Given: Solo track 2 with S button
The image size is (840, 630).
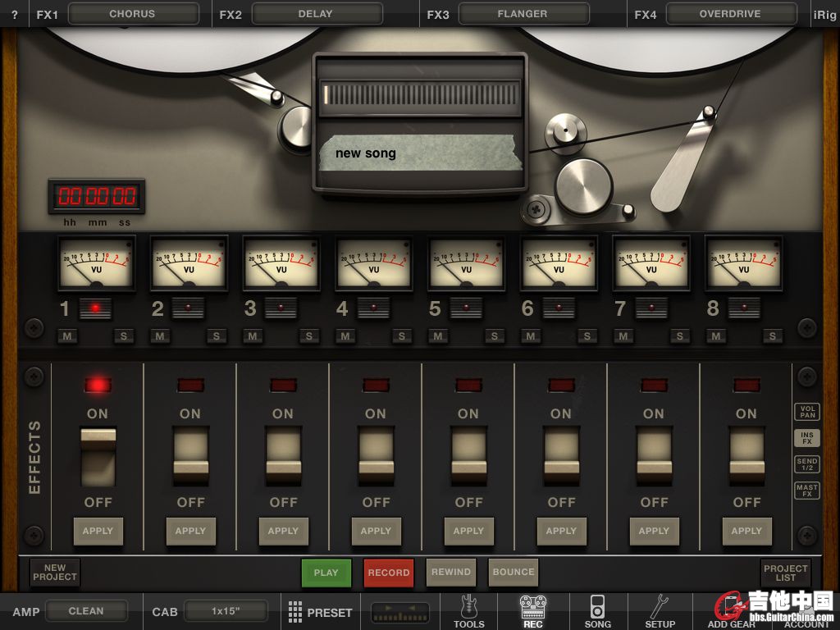Looking at the screenshot, I should pos(217,336).
